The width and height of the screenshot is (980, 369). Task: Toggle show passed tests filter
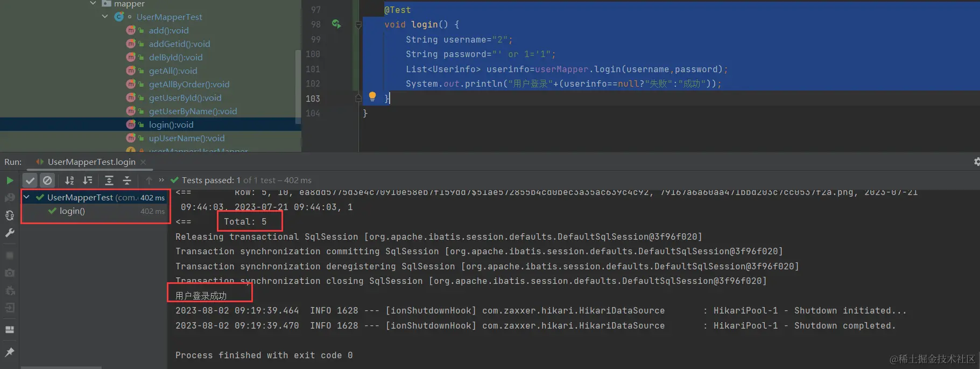coord(30,180)
